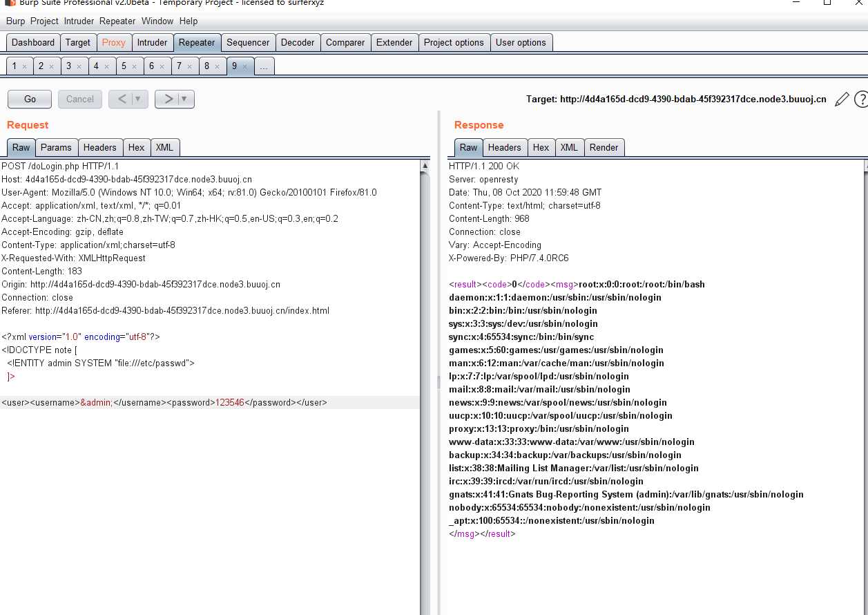Show Request Params view

tap(56, 147)
